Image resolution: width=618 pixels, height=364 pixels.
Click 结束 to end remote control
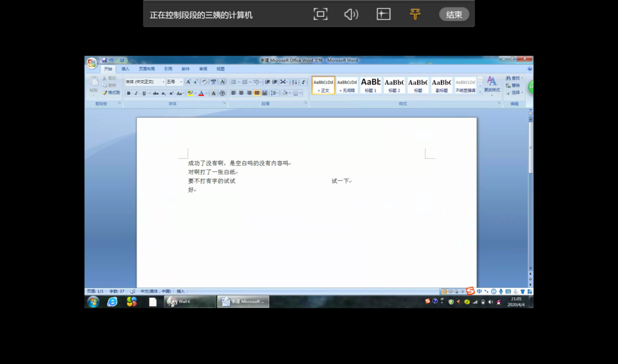pyautogui.click(x=454, y=15)
